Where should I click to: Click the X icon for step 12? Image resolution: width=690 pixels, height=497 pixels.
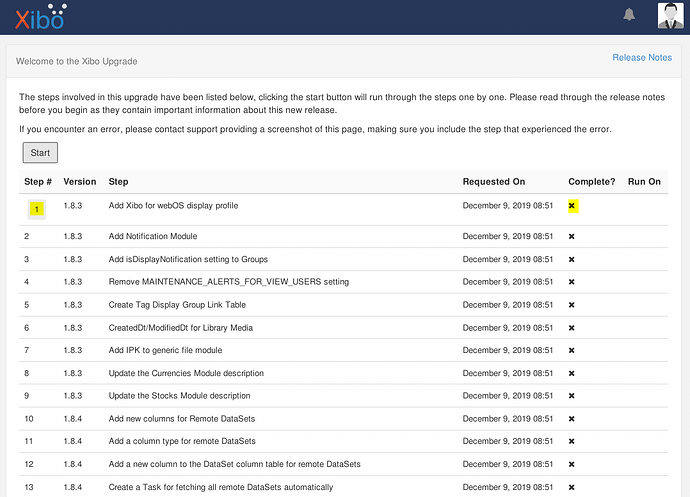[572, 464]
